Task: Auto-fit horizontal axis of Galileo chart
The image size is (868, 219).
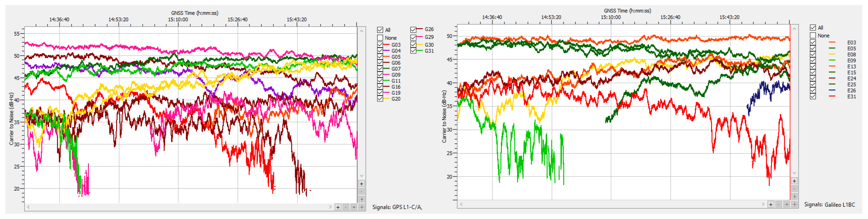Action: 786,205
